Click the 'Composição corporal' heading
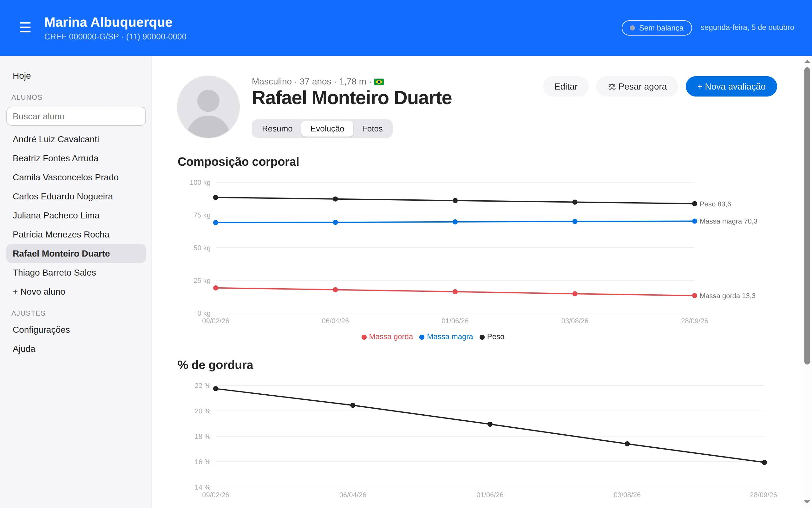Image resolution: width=812 pixels, height=508 pixels. click(238, 162)
